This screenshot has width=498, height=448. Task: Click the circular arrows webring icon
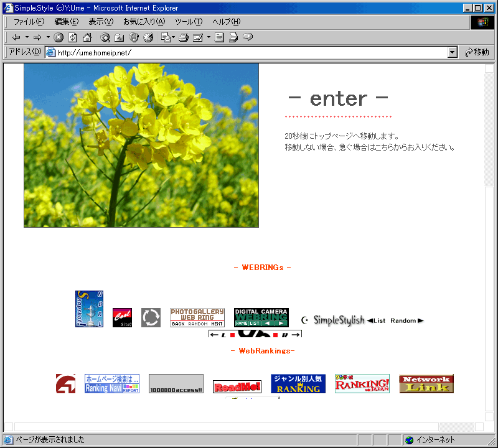[x=151, y=317]
